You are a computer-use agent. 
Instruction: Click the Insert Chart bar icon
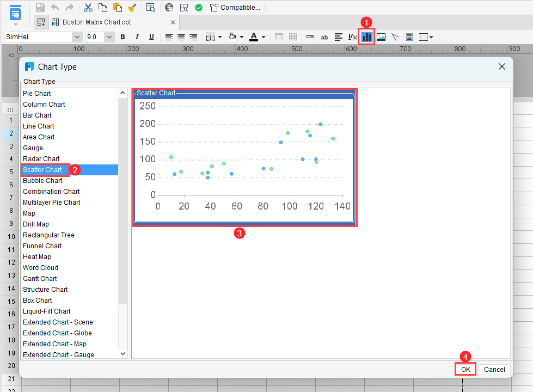[x=366, y=36]
